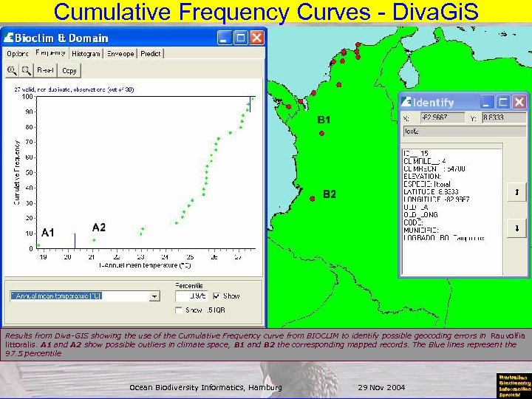Enable the Show 1.5 IQR checkbox
This screenshot has height=399, width=532.
click(179, 310)
